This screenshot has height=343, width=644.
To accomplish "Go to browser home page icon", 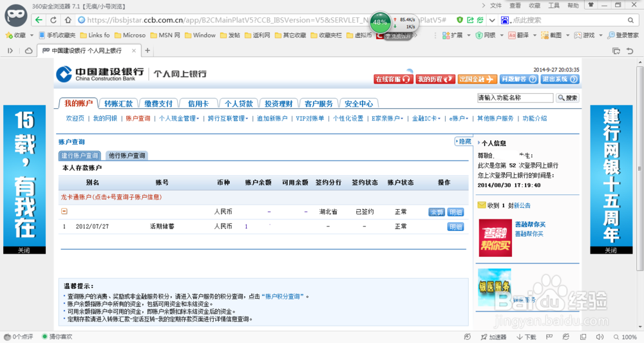I will (68, 20).
